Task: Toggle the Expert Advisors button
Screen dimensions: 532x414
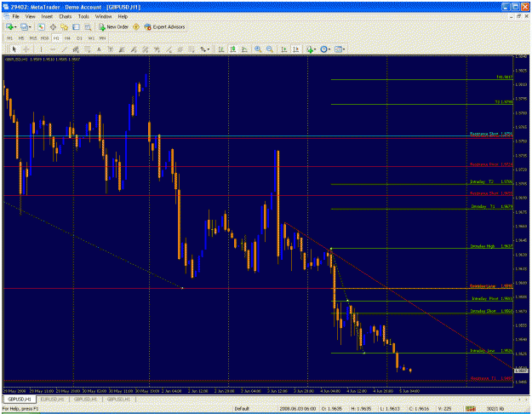Action: pos(164,26)
